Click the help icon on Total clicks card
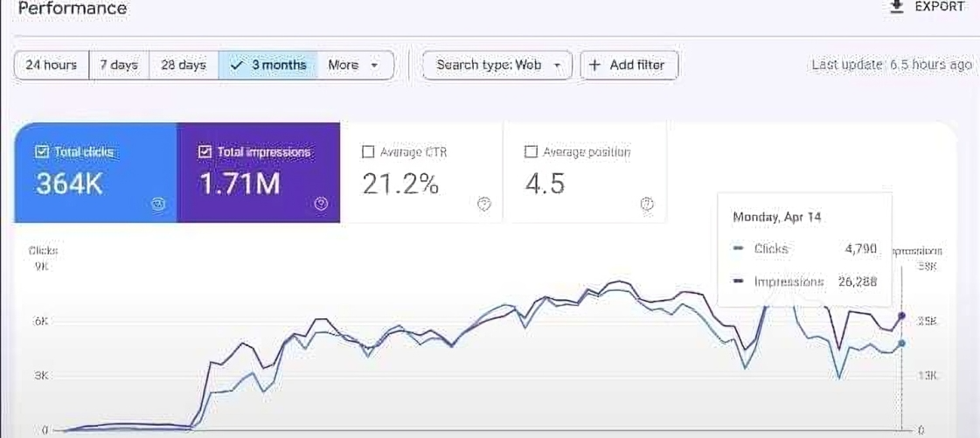This screenshot has height=438, width=980. 158,204
